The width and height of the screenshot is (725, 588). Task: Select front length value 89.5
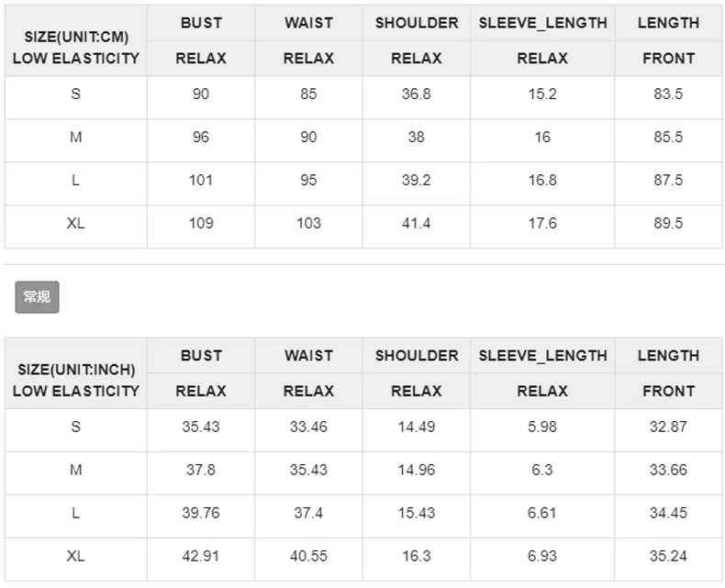(668, 223)
